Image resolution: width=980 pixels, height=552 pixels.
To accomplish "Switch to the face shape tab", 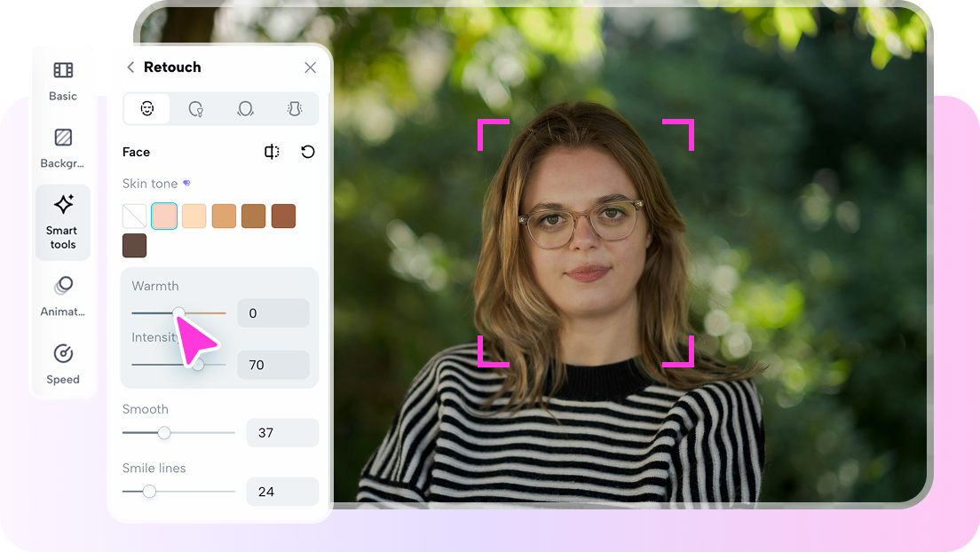I will click(x=245, y=109).
